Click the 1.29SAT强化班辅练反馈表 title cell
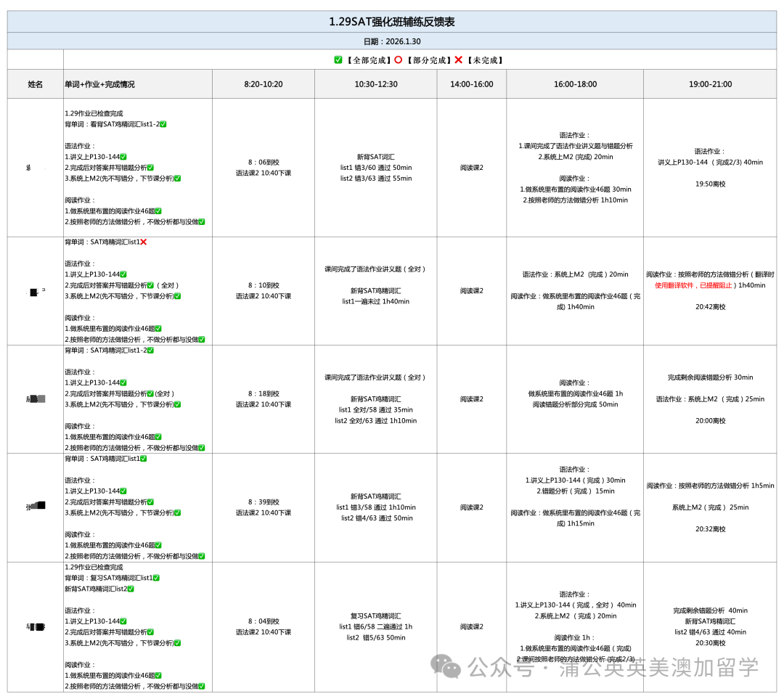784x699 pixels. 391,22
